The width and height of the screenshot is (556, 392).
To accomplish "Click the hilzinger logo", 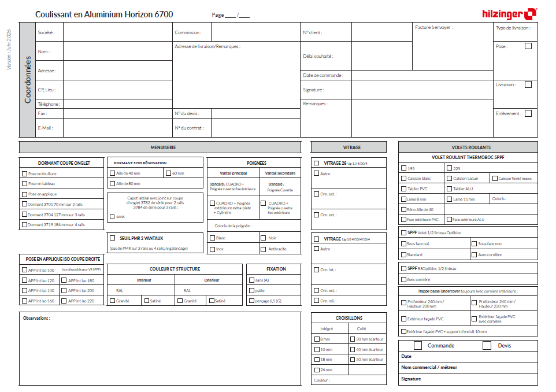I will (x=509, y=14).
